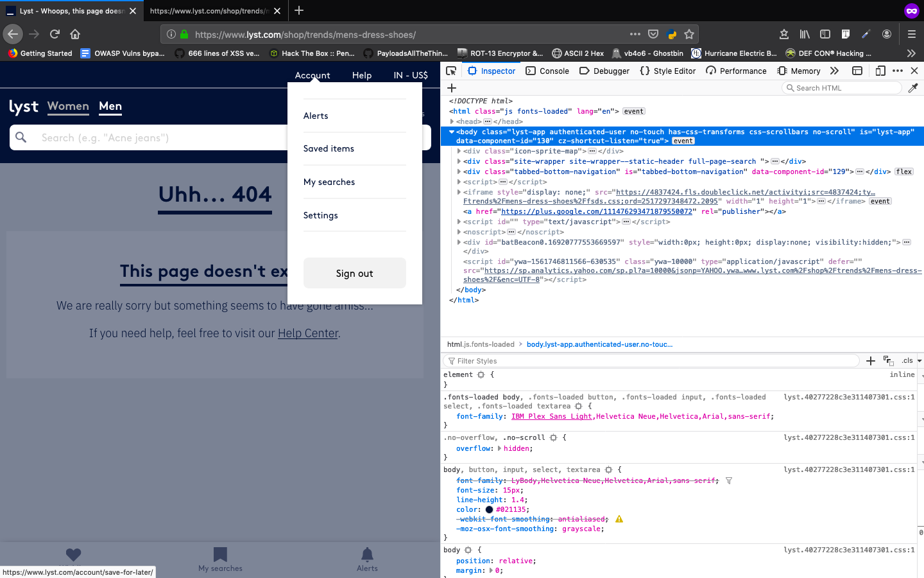
Task: Open Firefox hamburger menu
Action: click(911, 34)
